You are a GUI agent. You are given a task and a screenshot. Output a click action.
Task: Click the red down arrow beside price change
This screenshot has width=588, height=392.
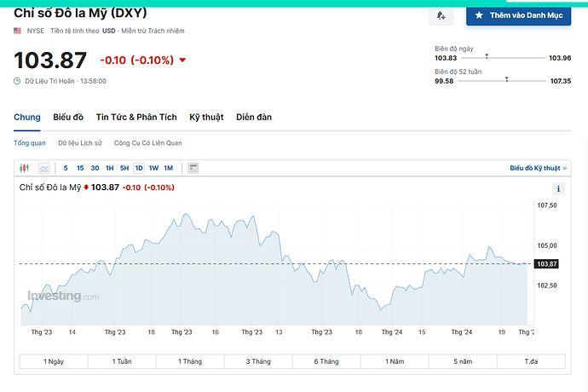pos(182,60)
